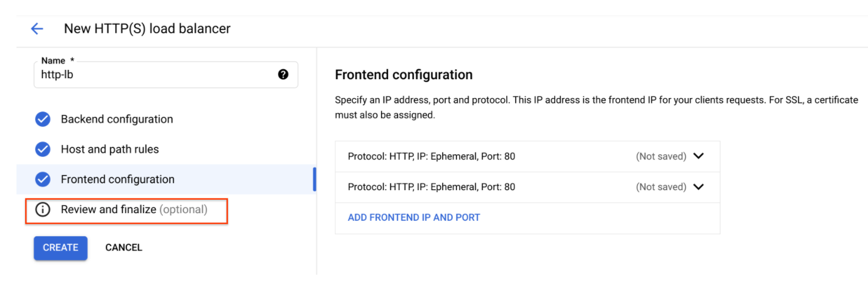The image size is (868, 283).
Task: Click the CREATE button
Action: point(61,248)
